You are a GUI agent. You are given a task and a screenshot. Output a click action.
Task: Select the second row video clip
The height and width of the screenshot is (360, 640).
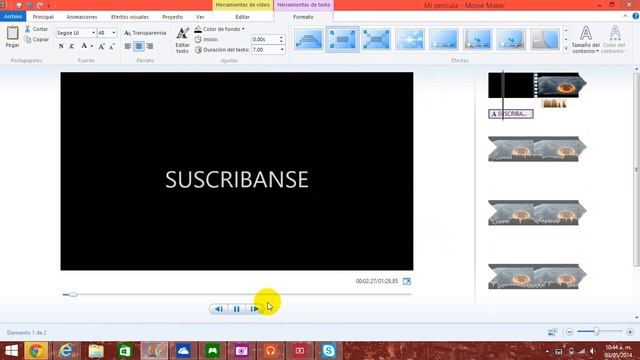coord(537,149)
